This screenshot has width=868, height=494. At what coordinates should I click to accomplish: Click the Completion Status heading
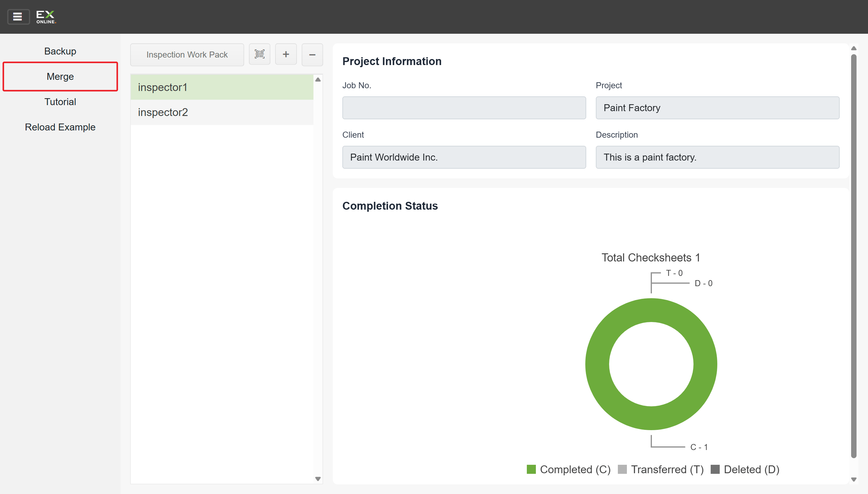390,206
